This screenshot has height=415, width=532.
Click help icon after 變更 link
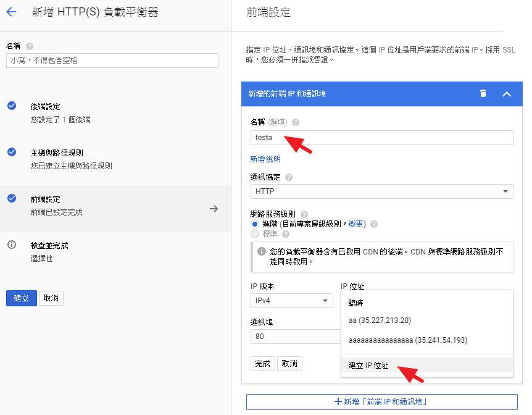tap(374, 224)
